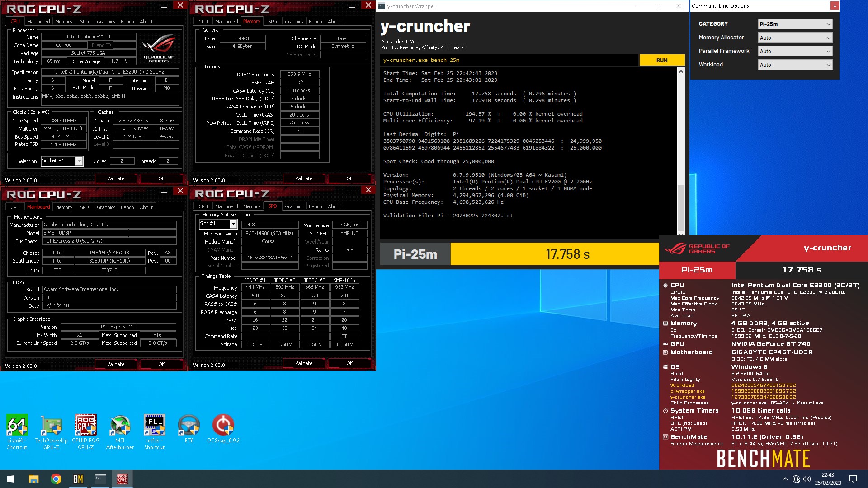The height and width of the screenshot is (488, 868).
Task: Click OK in the CPU-Z Mainboard window
Action: [161, 364]
